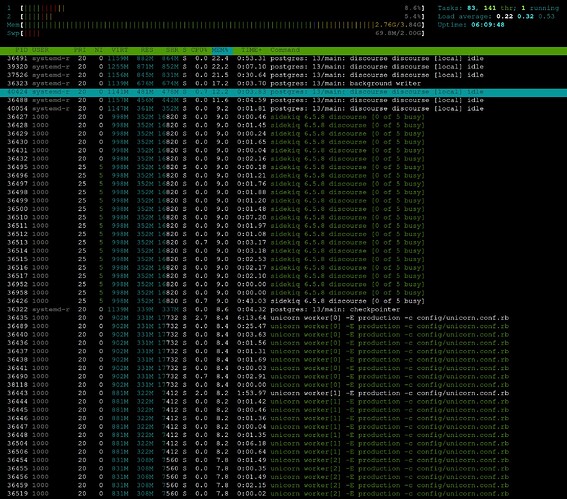
Task: Select unicorn worker[0] main process 36435
Action: point(284,318)
